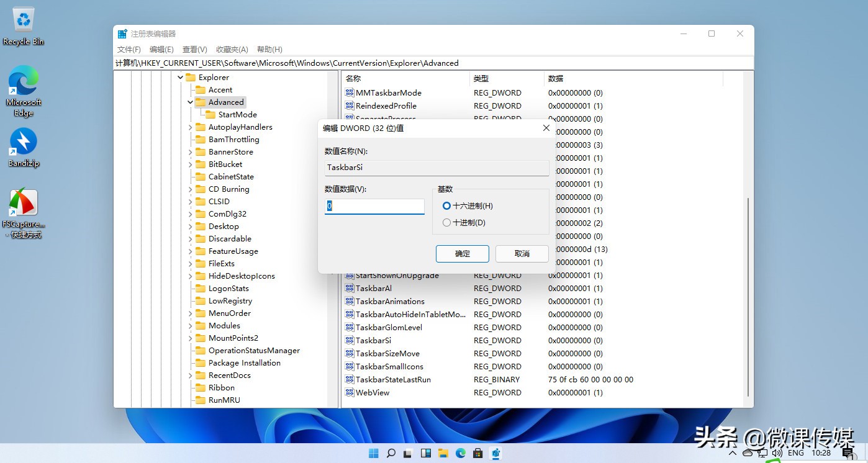Viewport: 868px width, 463px height.
Task: Click the 确定 button to confirm
Action: tap(462, 253)
